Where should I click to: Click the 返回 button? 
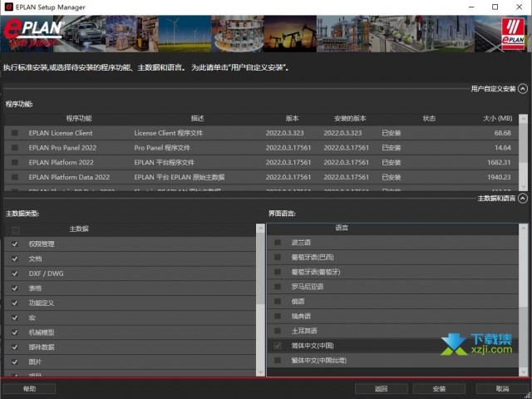[x=381, y=389]
